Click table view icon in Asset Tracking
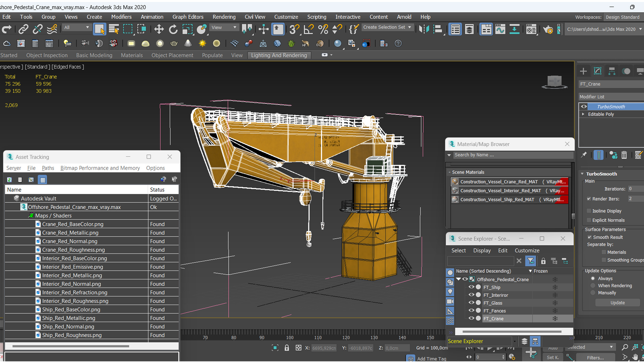Image resolution: width=644 pixels, height=362 pixels. [43, 180]
